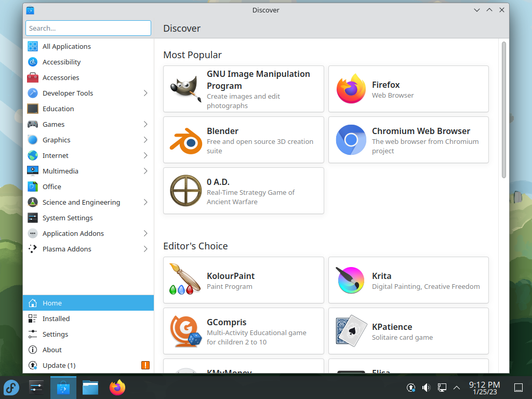Image resolution: width=532 pixels, height=399 pixels.
Task: Open System Settings from the taskbar
Action: [36, 388]
